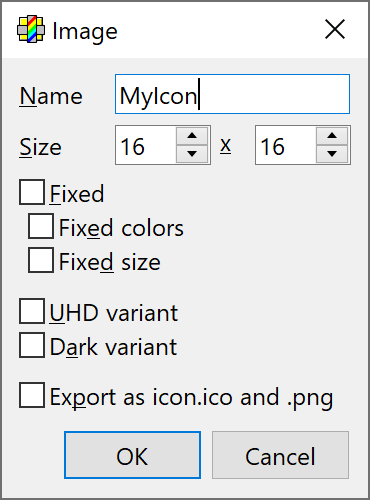The width and height of the screenshot is (370, 500).
Task: Click the Cancel button
Action: coord(280,455)
